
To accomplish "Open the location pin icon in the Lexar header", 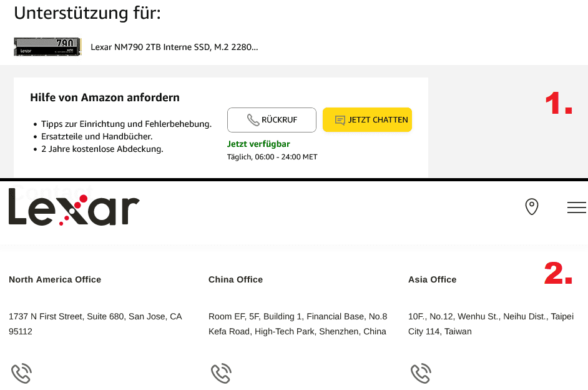I will click(532, 207).
